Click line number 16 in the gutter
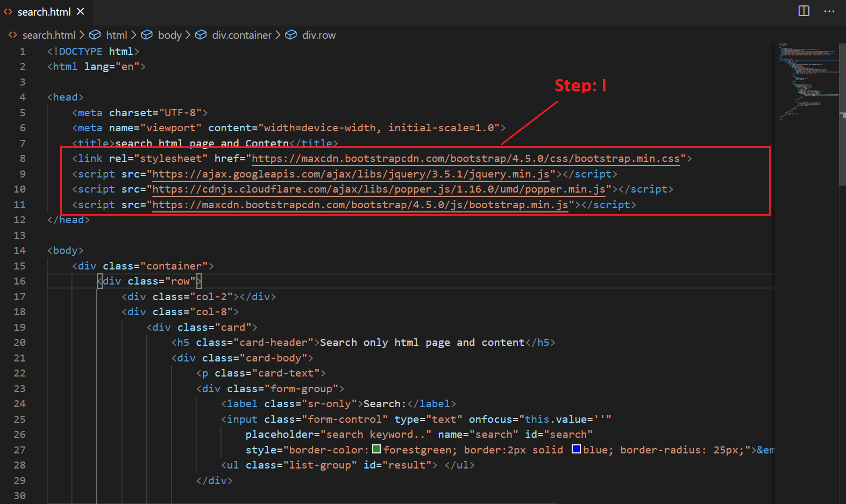Viewport: 846px width, 504px height. click(x=20, y=281)
